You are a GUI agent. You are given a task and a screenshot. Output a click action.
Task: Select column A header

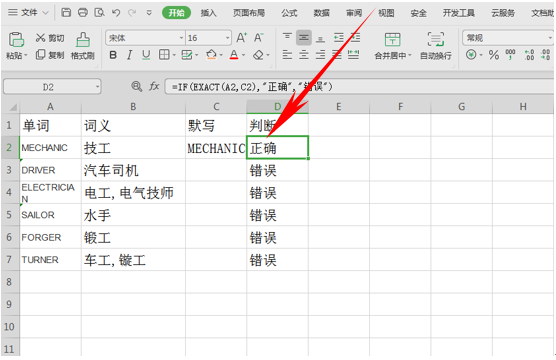pos(50,106)
